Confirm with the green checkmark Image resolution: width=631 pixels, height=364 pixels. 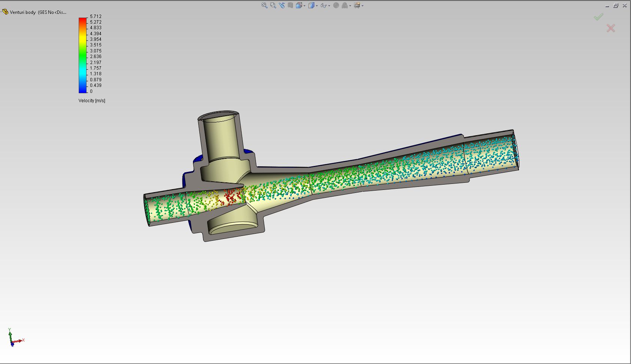(598, 17)
